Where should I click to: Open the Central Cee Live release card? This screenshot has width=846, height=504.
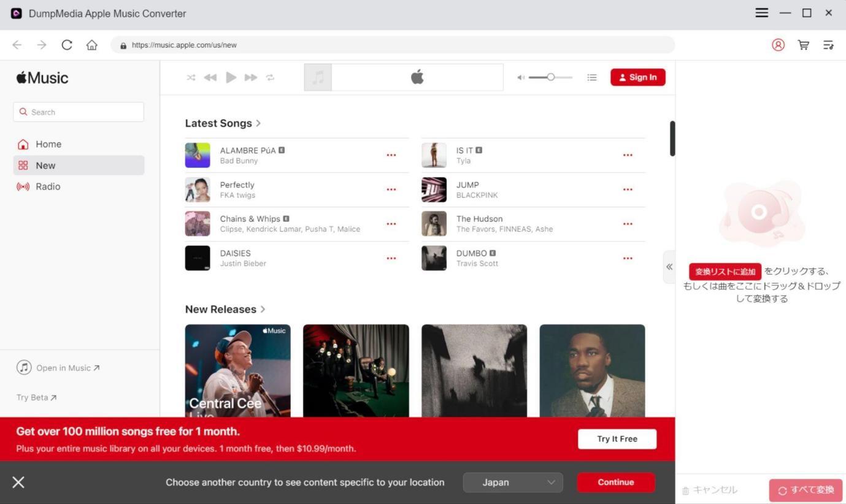pyautogui.click(x=238, y=371)
